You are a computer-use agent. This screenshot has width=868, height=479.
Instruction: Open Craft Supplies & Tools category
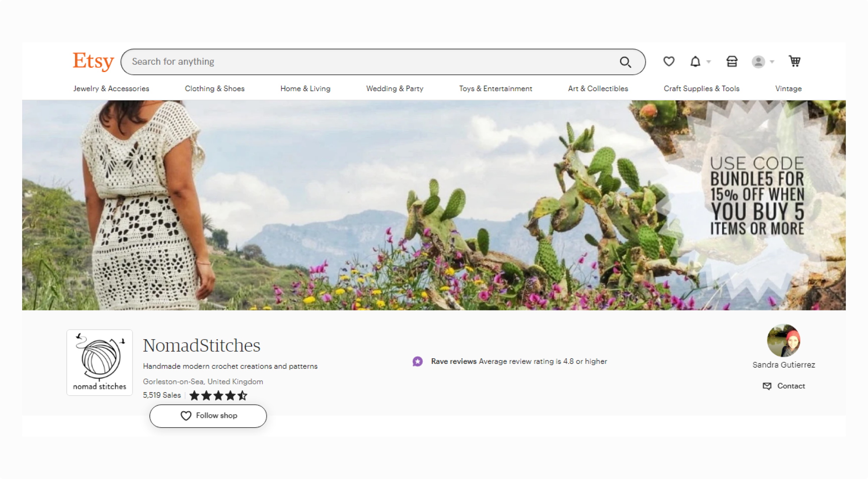click(701, 89)
